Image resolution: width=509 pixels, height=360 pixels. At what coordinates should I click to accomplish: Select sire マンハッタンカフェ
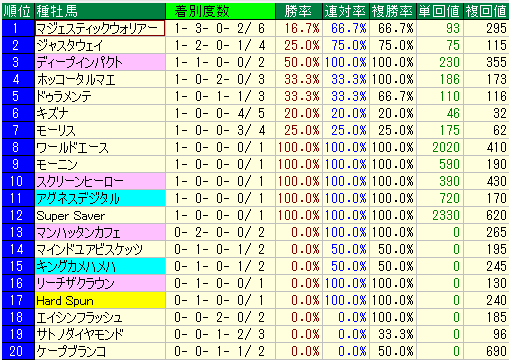(x=100, y=232)
